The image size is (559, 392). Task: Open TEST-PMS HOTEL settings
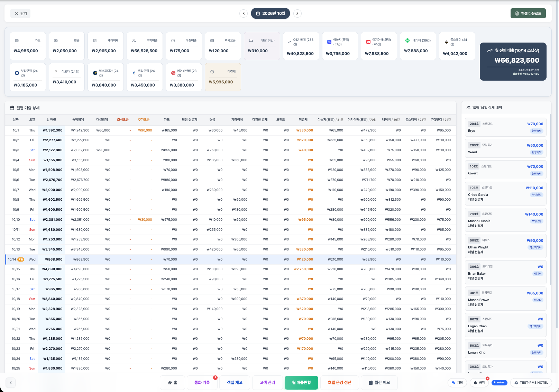pyautogui.click(x=531, y=383)
